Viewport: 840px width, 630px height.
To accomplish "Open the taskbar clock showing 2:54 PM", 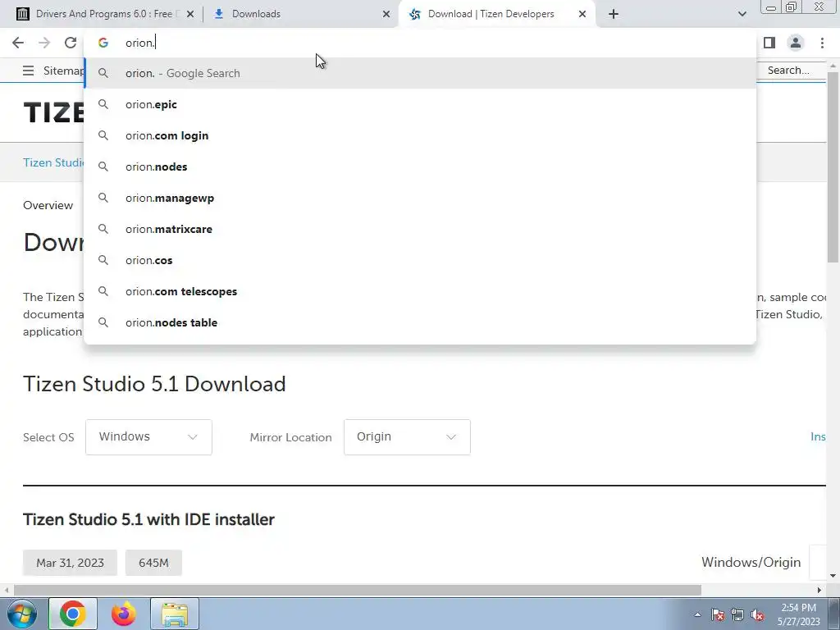I will click(x=798, y=614).
